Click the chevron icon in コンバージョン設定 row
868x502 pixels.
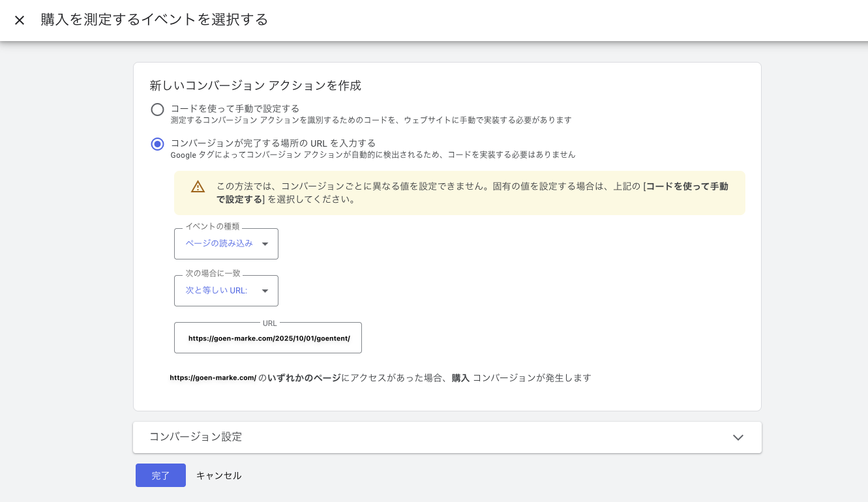click(x=738, y=437)
